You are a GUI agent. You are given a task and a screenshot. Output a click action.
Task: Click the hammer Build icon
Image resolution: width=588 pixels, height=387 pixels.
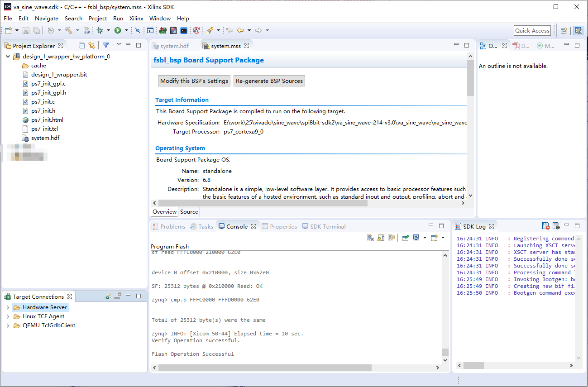pos(69,30)
